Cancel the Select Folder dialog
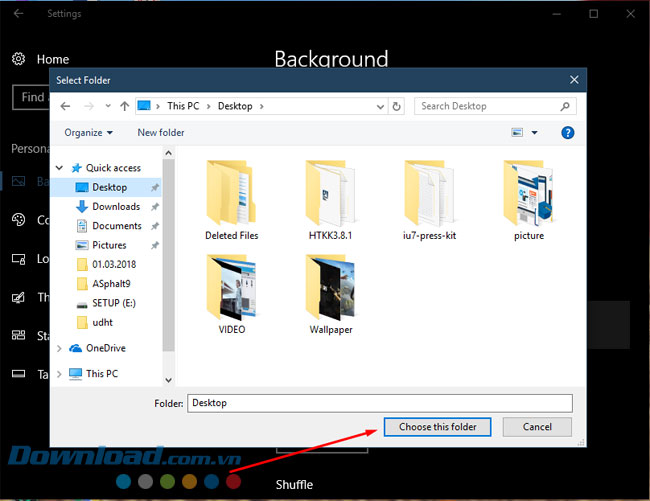 537,427
